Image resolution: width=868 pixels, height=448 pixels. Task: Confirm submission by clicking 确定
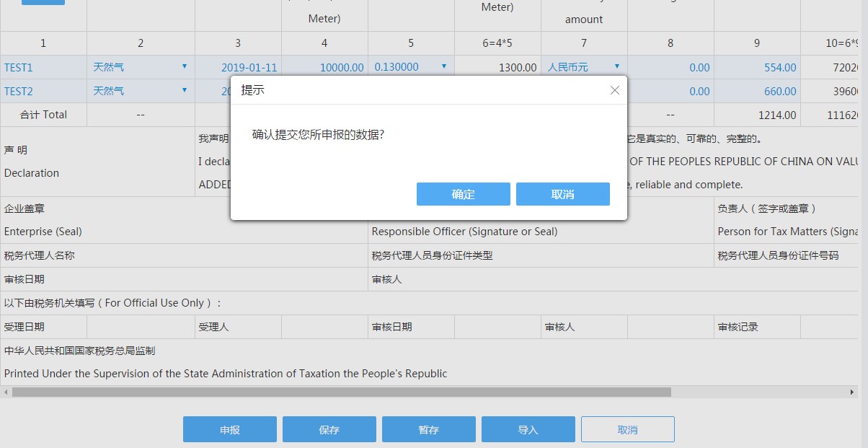point(463,193)
